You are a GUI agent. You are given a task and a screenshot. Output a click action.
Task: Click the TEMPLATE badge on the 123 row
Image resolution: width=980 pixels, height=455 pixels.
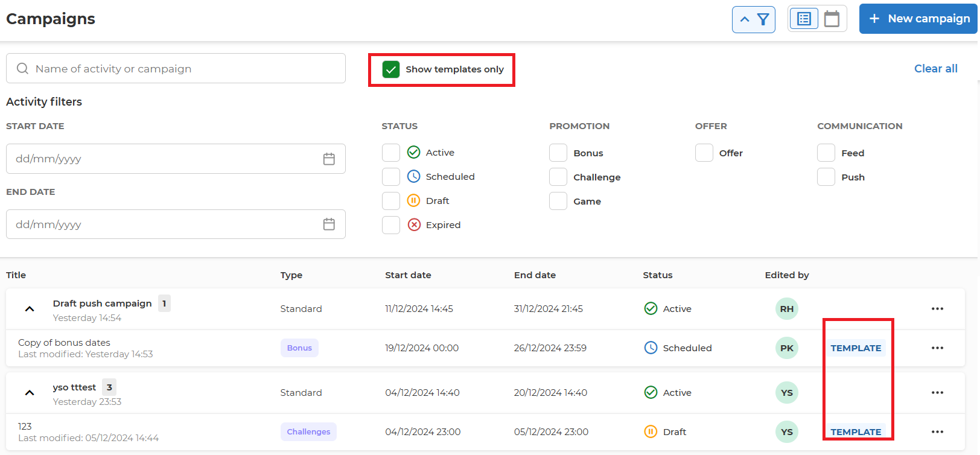click(x=856, y=432)
